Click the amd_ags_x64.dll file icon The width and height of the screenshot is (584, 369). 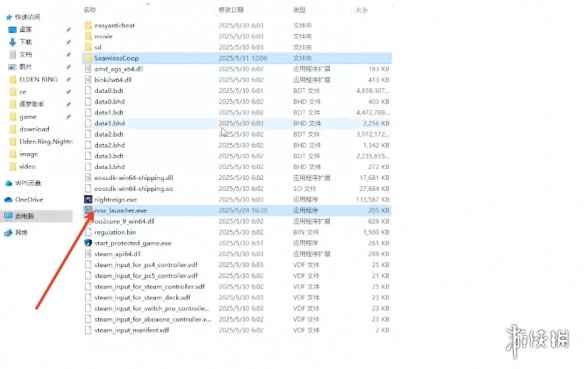[88, 69]
